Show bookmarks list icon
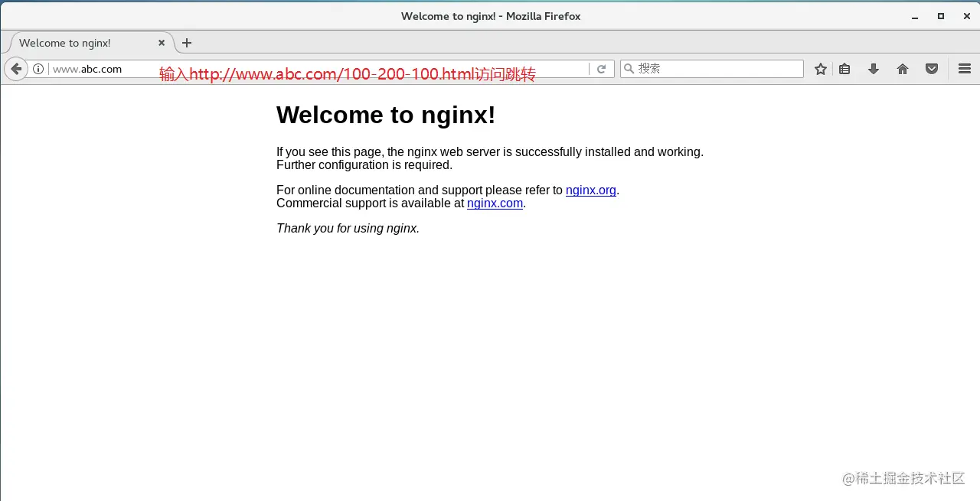The height and width of the screenshot is (501, 980). (x=844, y=69)
